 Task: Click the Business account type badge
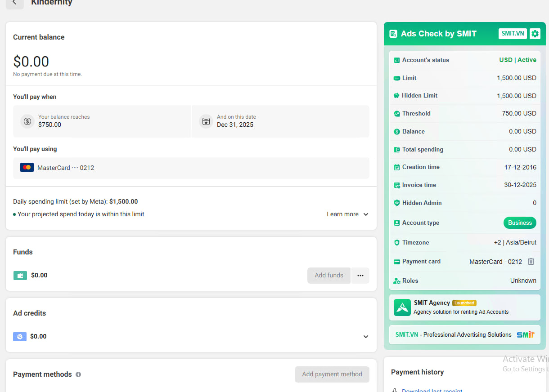pyautogui.click(x=520, y=223)
